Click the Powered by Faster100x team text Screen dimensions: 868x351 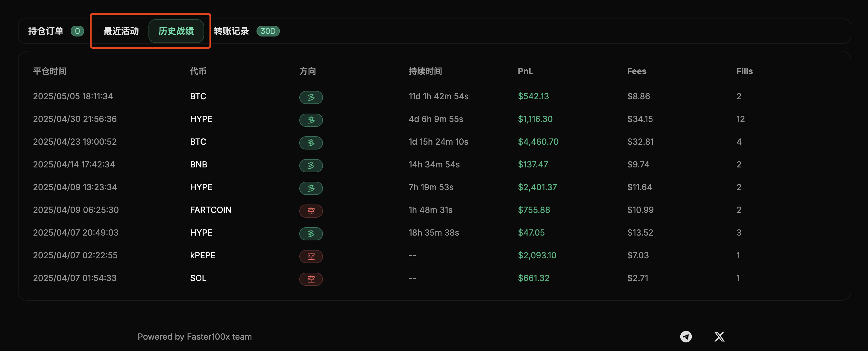pyautogui.click(x=195, y=337)
